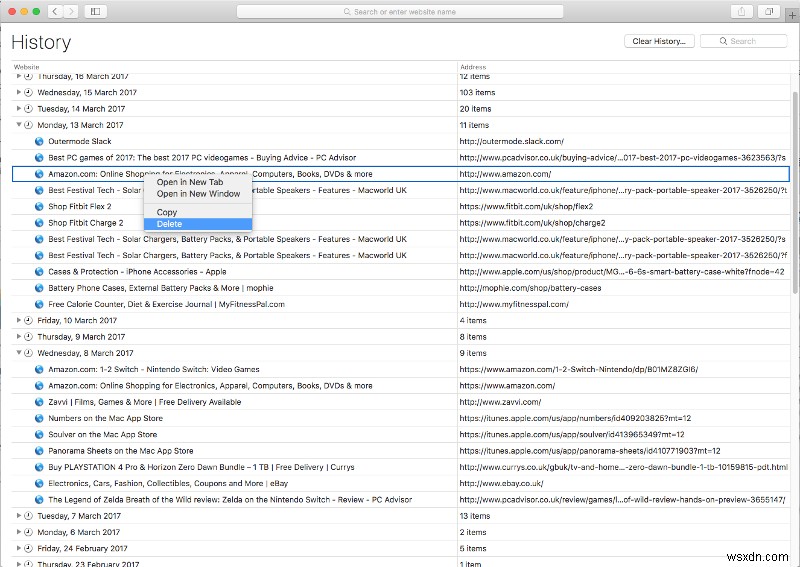Select http://www.zavvi.com/ address
The height and width of the screenshot is (567, 800).
(x=500, y=402)
